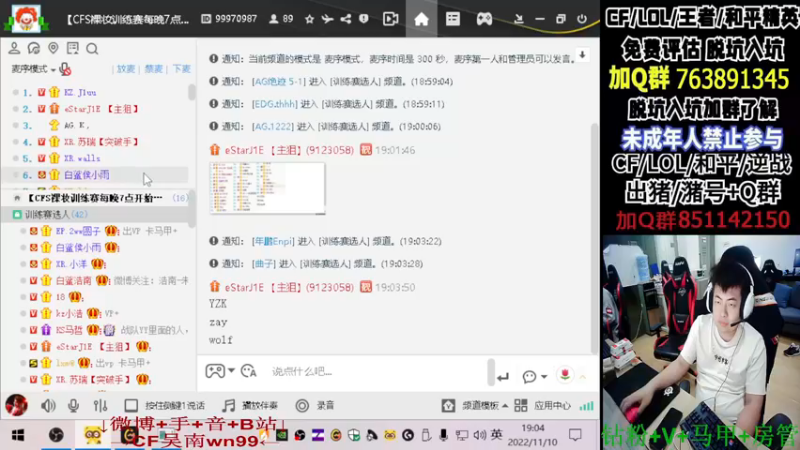Select user EP.2ww圆子 in channel list
Image resolution: width=800 pixels, height=450 pixels.
click(78, 231)
